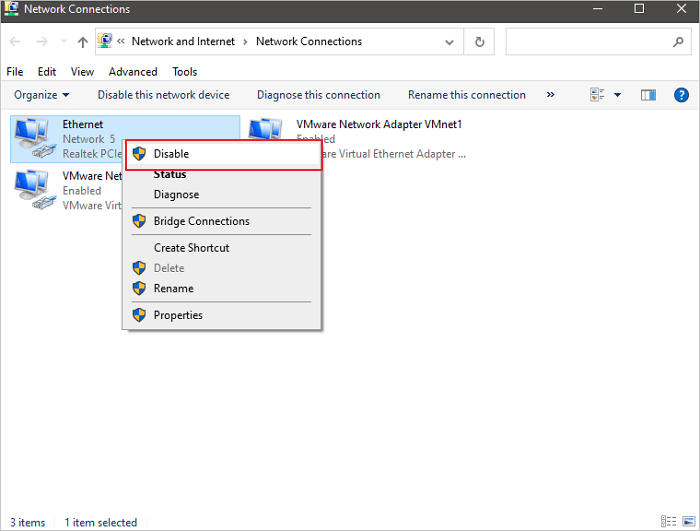The height and width of the screenshot is (531, 700).
Task: Toggle the preview pane icon
Action: click(x=648, y=95)
